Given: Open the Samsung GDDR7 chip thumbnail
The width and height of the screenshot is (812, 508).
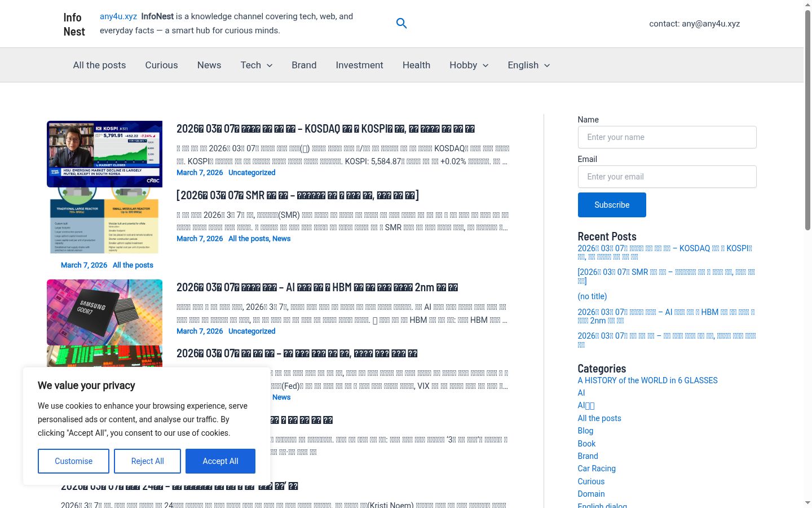Looking at the screenshot, I should tap(104, 313).
